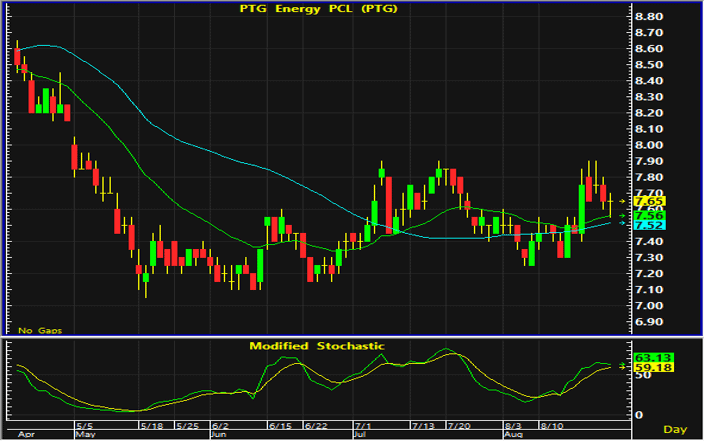Click the 6/22 date label
705x441 pixels.
[x=316, y=426]
